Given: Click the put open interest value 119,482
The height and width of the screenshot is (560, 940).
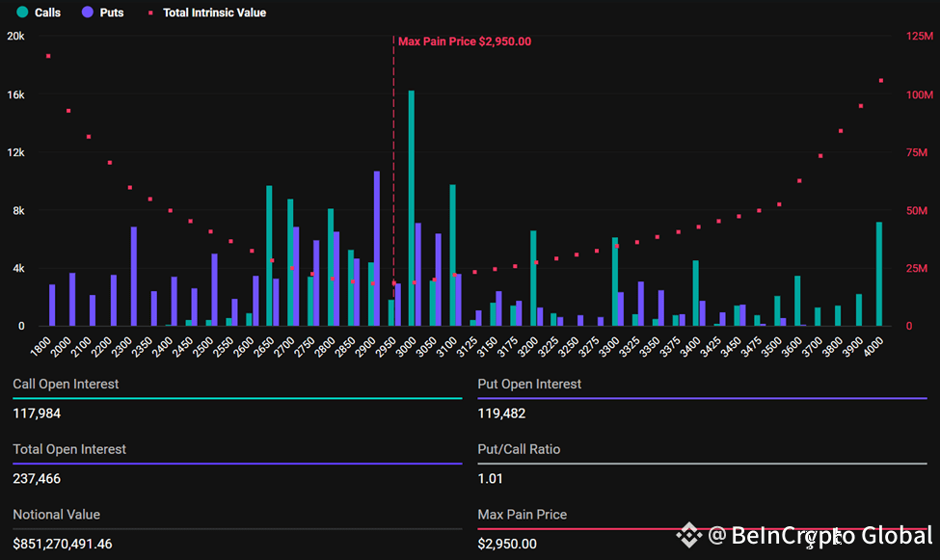Looking at the screenshot, I should coord(501,413).
